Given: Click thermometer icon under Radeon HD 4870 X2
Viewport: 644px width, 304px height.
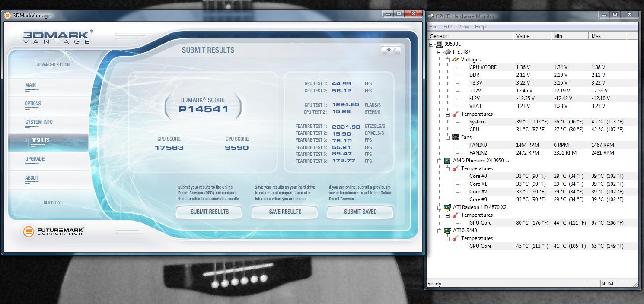Looking at the screenshot, I should [455, 215].
